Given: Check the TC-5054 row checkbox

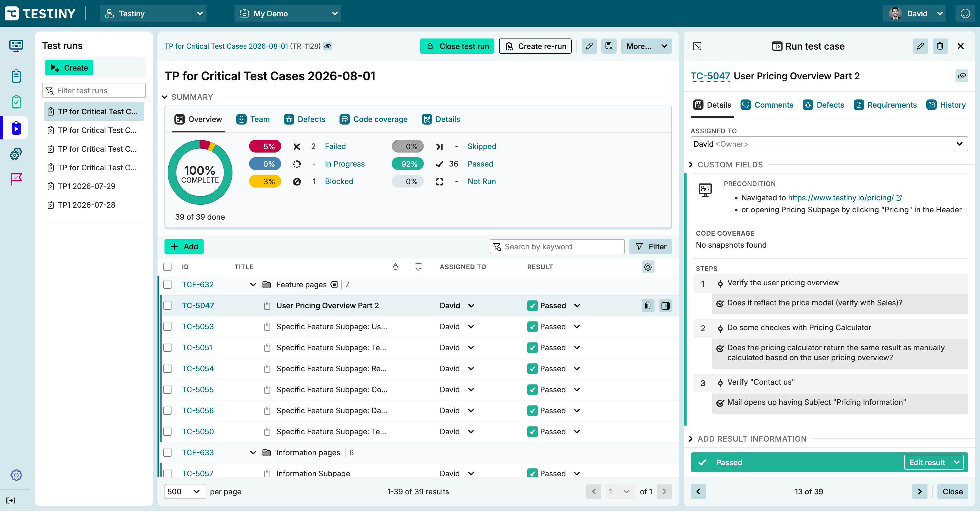Looking at the screenshot, I should 167,368.
